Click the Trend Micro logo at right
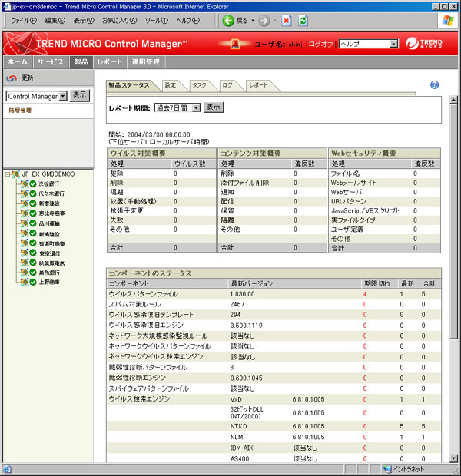 click(425, 44)
